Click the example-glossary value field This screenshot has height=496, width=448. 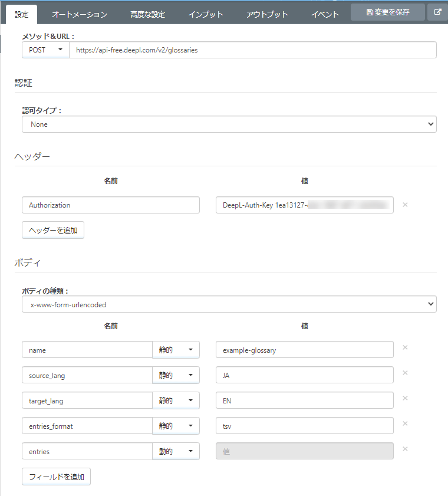click(x=304, y=350)
